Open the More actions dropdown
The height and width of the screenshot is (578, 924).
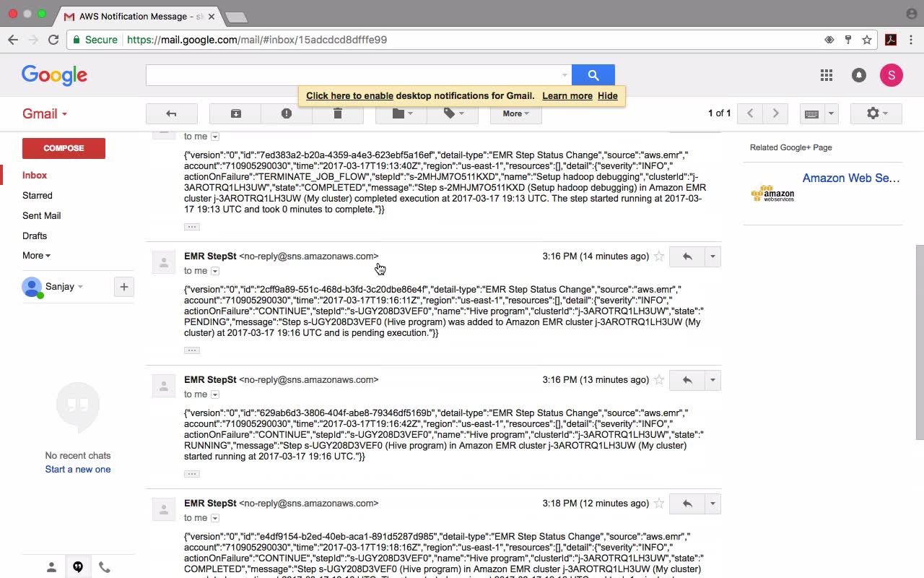[515, 113]
